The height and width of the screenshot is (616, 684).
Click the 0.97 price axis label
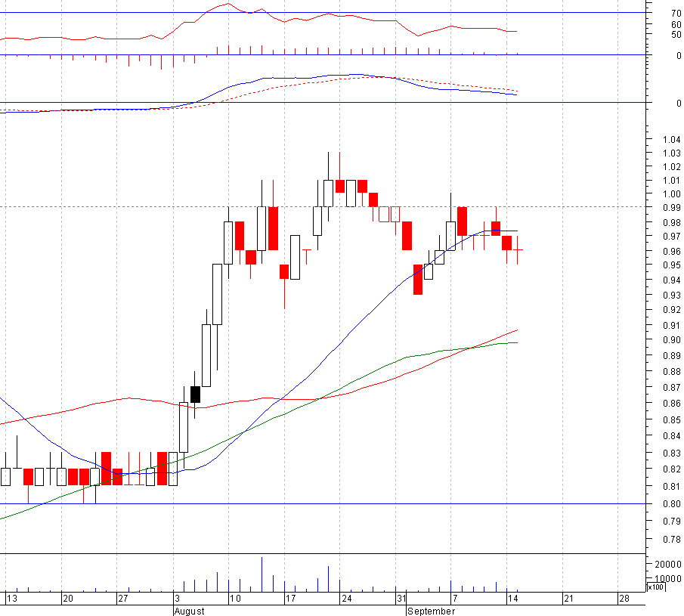click(x=671, y=237)
